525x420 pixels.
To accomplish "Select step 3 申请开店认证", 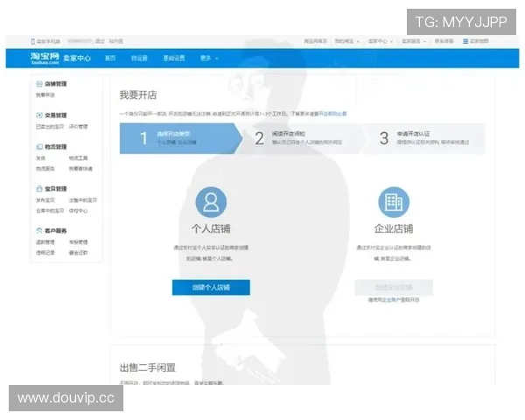I will [424, 138].
